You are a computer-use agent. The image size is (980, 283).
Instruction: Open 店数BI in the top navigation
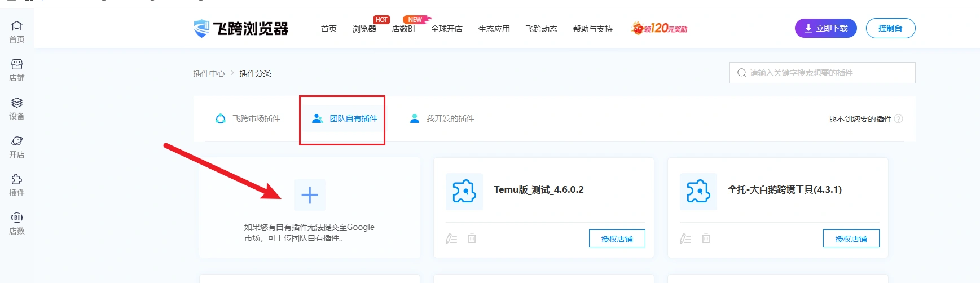[403, 29]
